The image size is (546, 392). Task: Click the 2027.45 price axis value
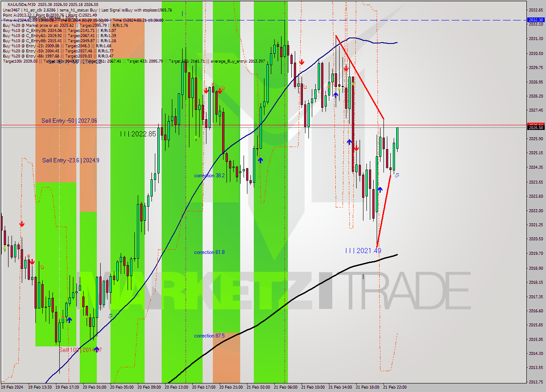tap(536, 110)
